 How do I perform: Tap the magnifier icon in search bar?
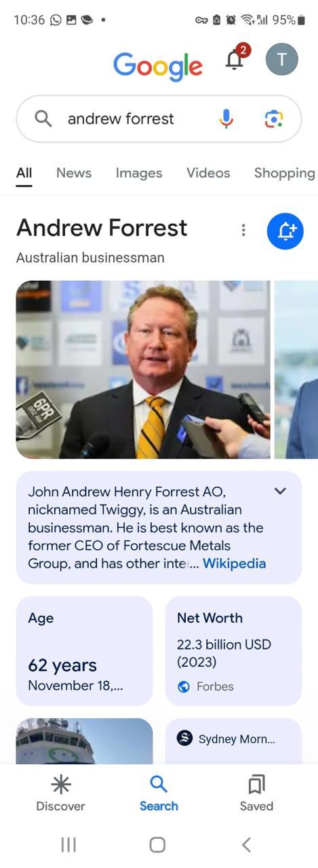click(x=43, y=119)
